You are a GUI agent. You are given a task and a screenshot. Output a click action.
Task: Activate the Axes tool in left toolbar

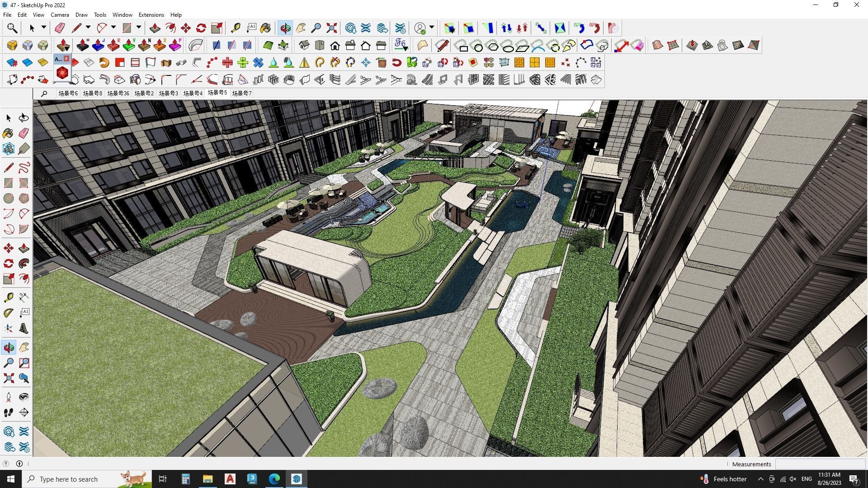coord(9,328)
